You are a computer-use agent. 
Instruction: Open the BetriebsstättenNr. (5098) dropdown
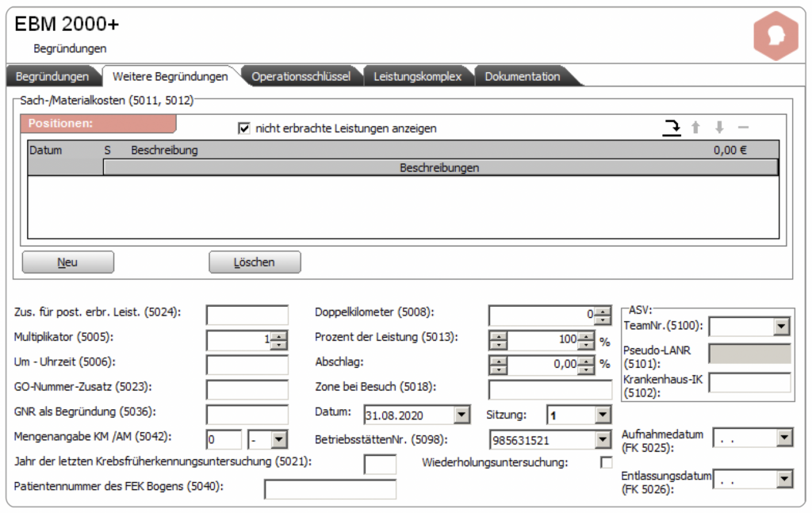coord(603,440)
